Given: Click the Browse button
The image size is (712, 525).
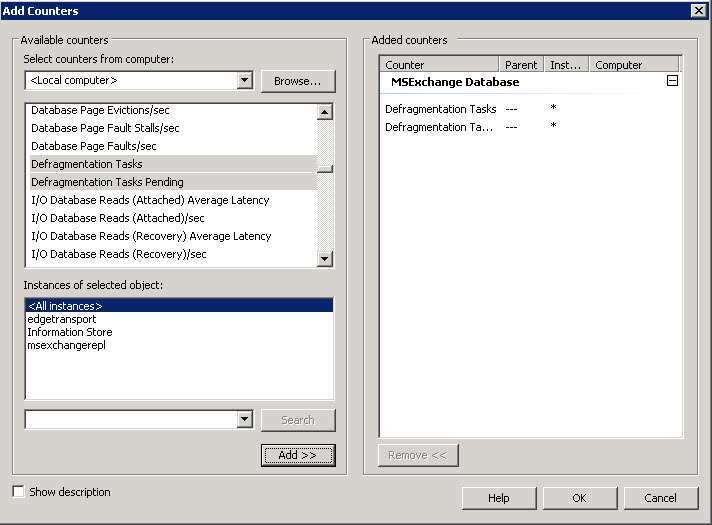Looking at the screenshot, I should coord(297,80).
